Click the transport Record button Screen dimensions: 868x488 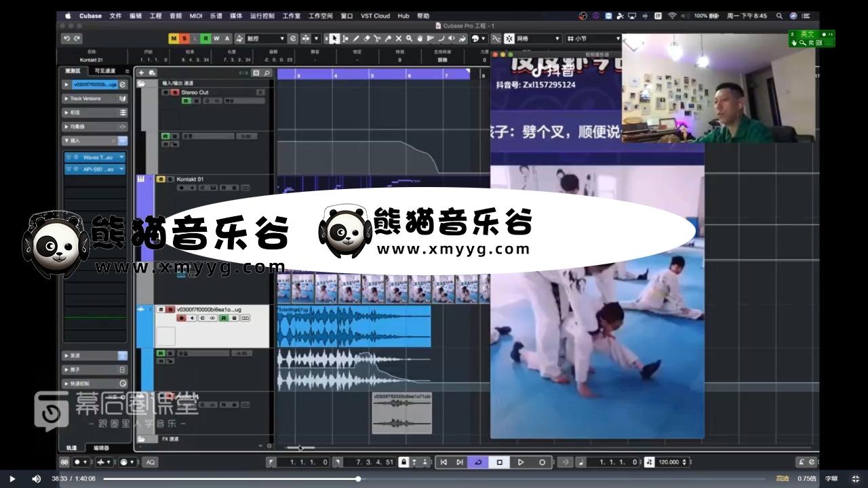tap(542, 462)
